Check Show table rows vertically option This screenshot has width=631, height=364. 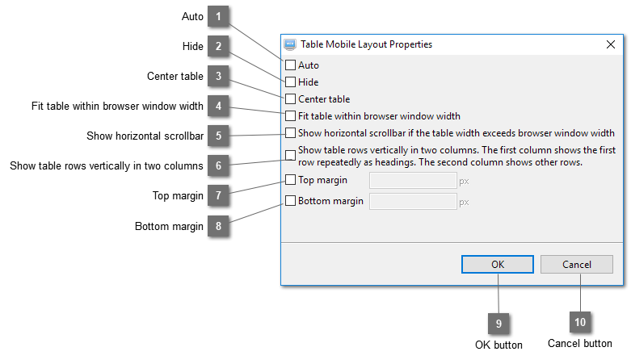290,155
